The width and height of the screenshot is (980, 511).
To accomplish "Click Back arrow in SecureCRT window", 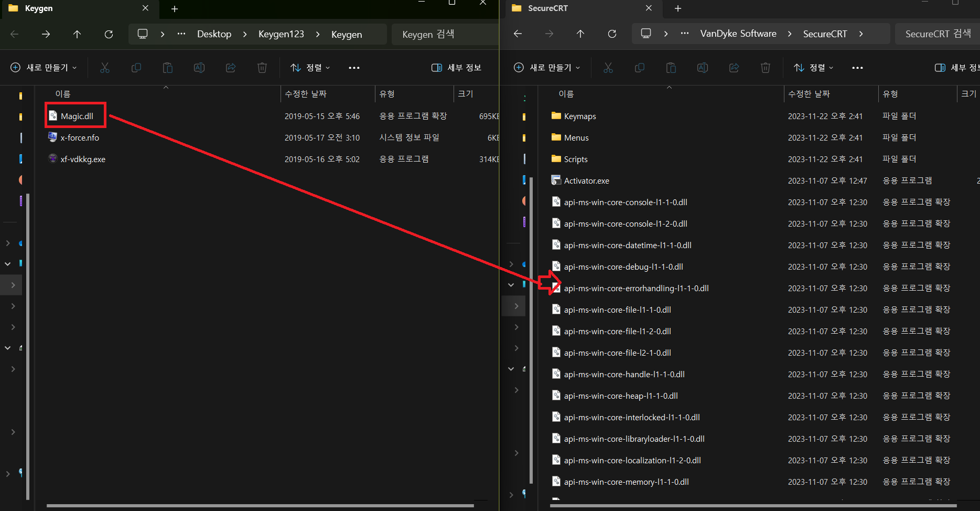I will (518, 34).
